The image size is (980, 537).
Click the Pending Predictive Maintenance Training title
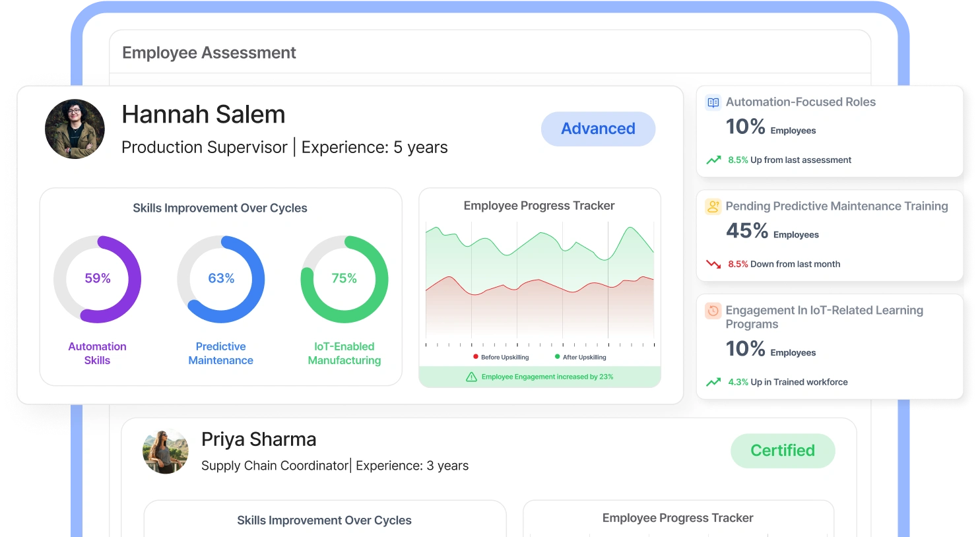click(x=837, y=206)
